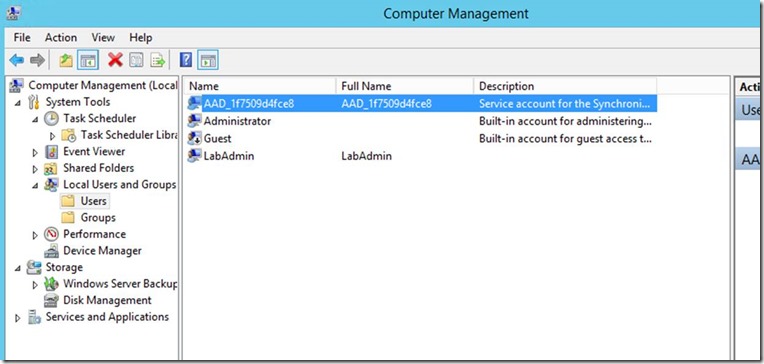Open the Help question mark icon
Viewport: 764px width, 364px height.
pyautogui.click(x=186, y=60)
